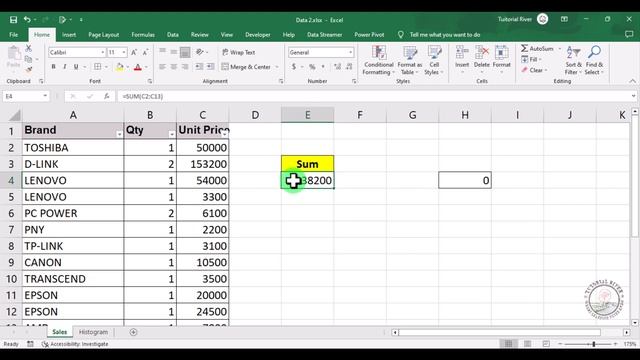Click the zoom slider handle

pos(593,344)
